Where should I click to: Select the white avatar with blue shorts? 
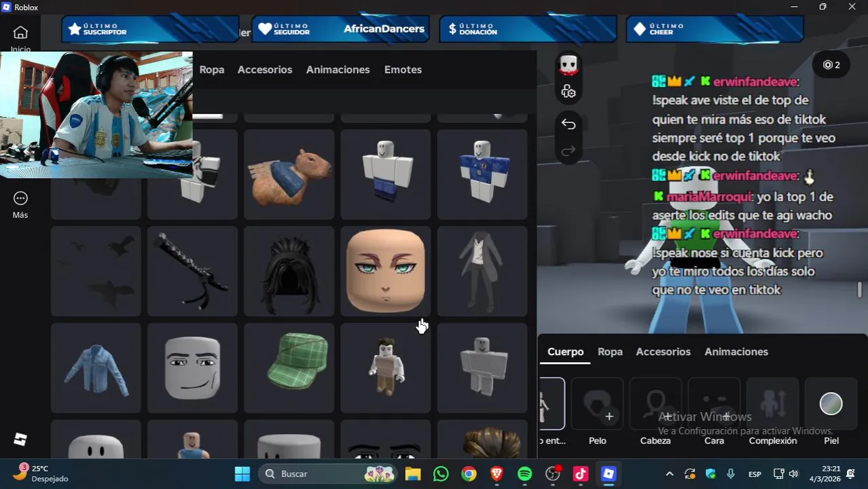(x=386, y=174)
